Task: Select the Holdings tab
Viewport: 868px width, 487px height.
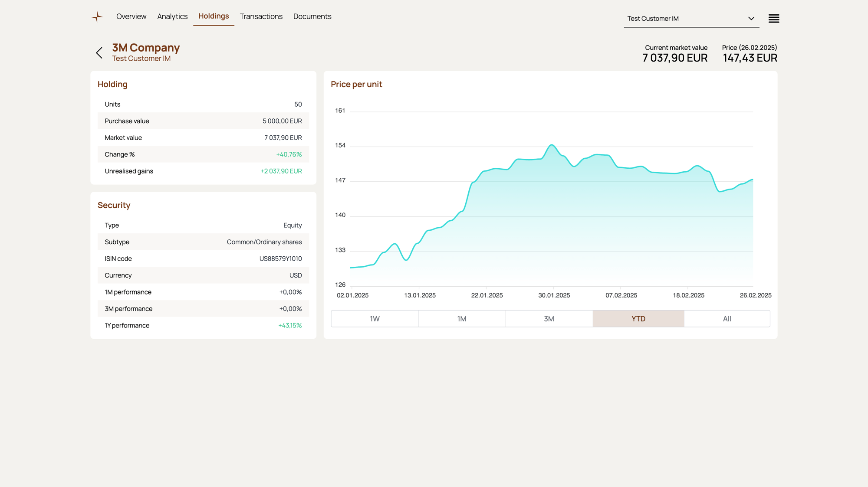Action: [x=214, y=16]
